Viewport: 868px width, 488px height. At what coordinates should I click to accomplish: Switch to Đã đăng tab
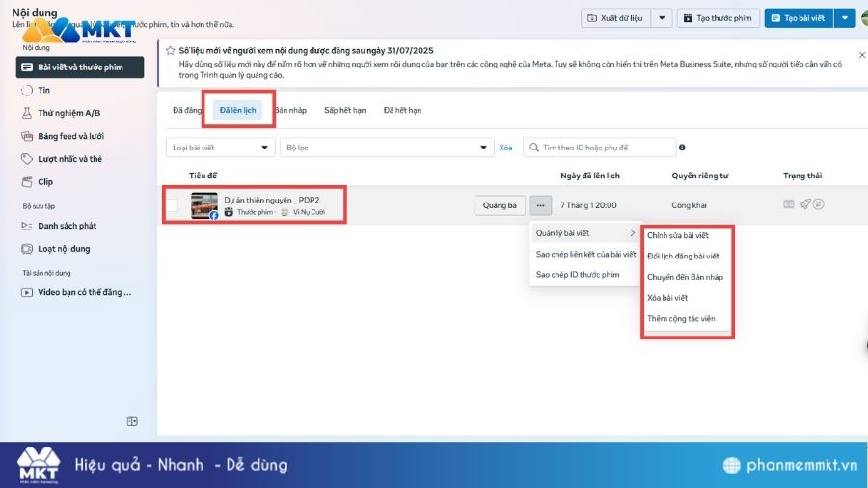tap(186, 110)
